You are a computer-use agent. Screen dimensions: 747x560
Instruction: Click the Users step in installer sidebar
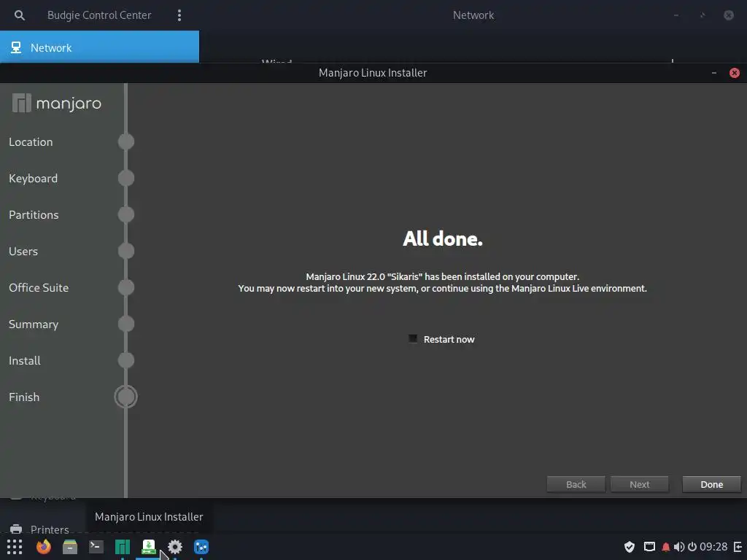point(23,251)
